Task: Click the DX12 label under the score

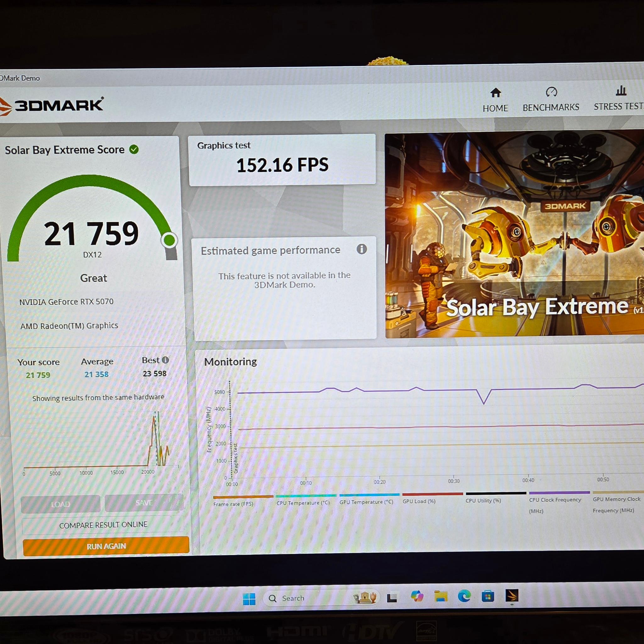Action: [x=92, y=255]
